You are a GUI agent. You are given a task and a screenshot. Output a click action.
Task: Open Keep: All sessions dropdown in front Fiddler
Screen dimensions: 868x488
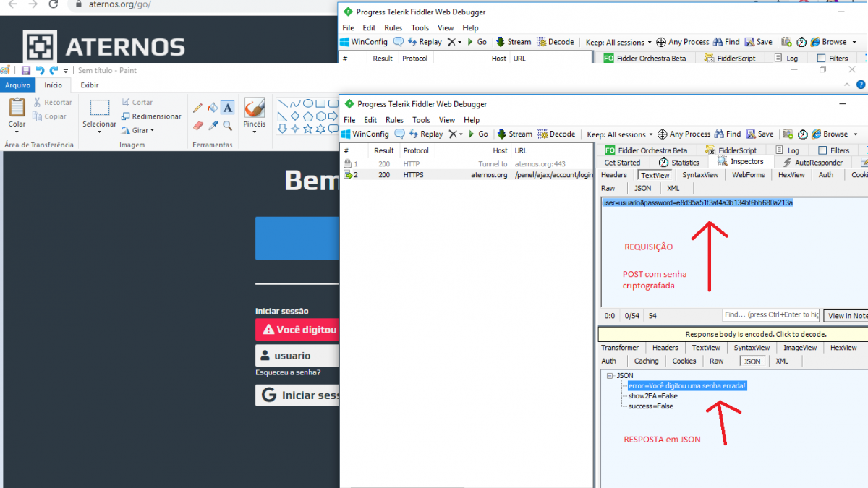(619, 134)
